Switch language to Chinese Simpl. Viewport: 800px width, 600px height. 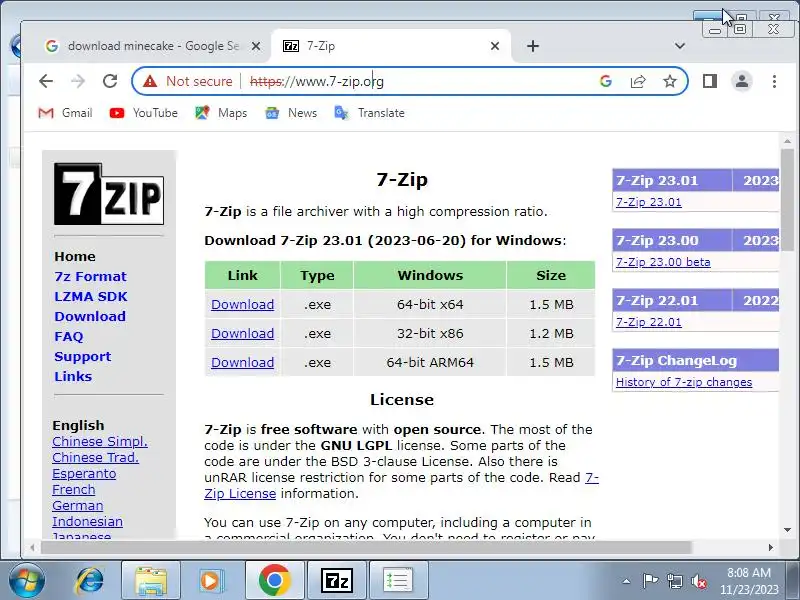click(x=100, y=442)
